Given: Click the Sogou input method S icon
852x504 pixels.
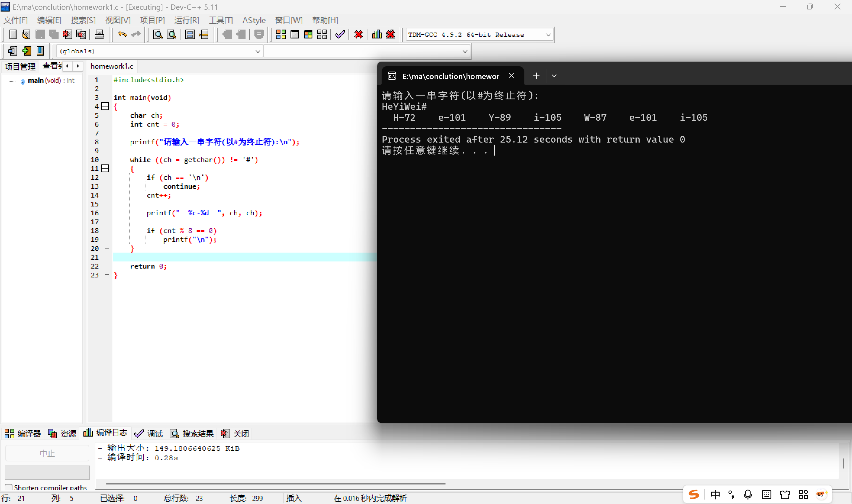Looking at the screenshot, I should pyautogui.click(x=693, y=495).
